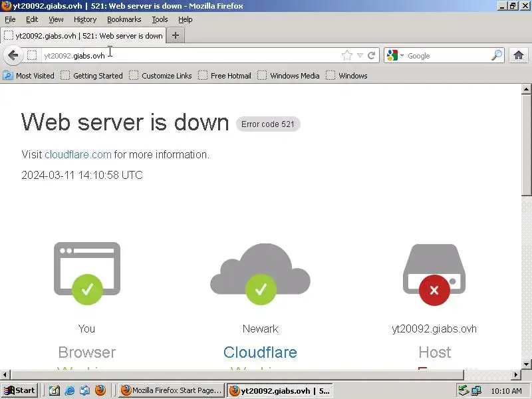This screenshot has height=399, width=532.
Task: Click the yt20092.giabs.ovh label under Host icon
Action: tap(434, 329)
